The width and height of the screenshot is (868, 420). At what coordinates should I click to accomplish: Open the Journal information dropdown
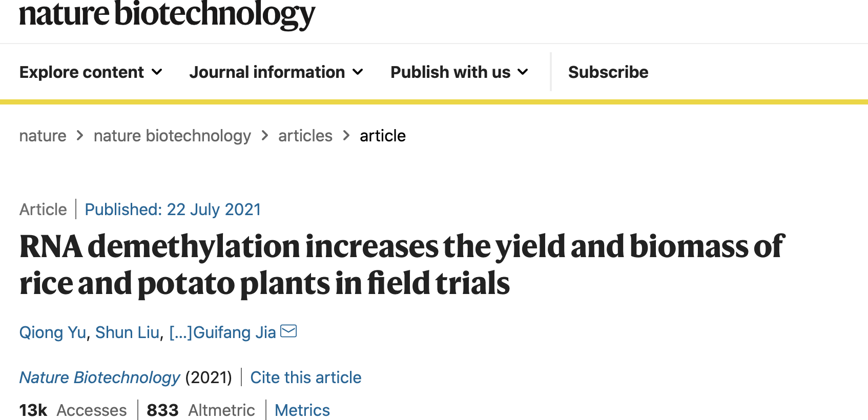pyautogui.click(x=276, y=72)
